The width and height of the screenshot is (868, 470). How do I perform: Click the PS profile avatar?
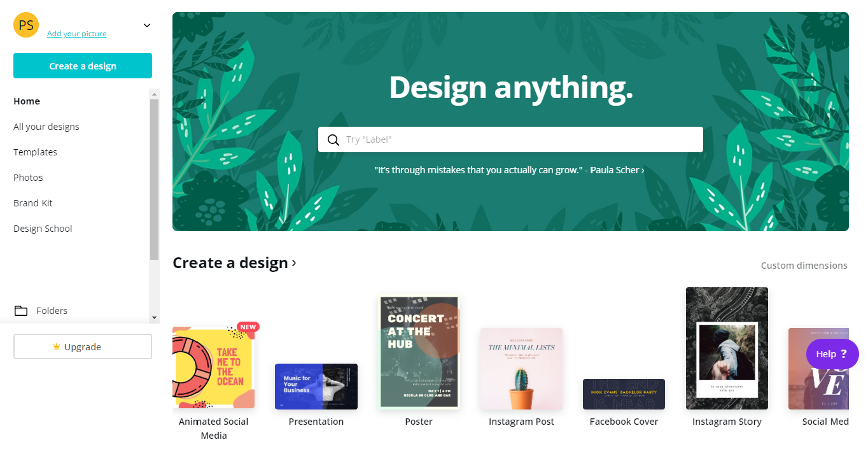pos(26,25)
